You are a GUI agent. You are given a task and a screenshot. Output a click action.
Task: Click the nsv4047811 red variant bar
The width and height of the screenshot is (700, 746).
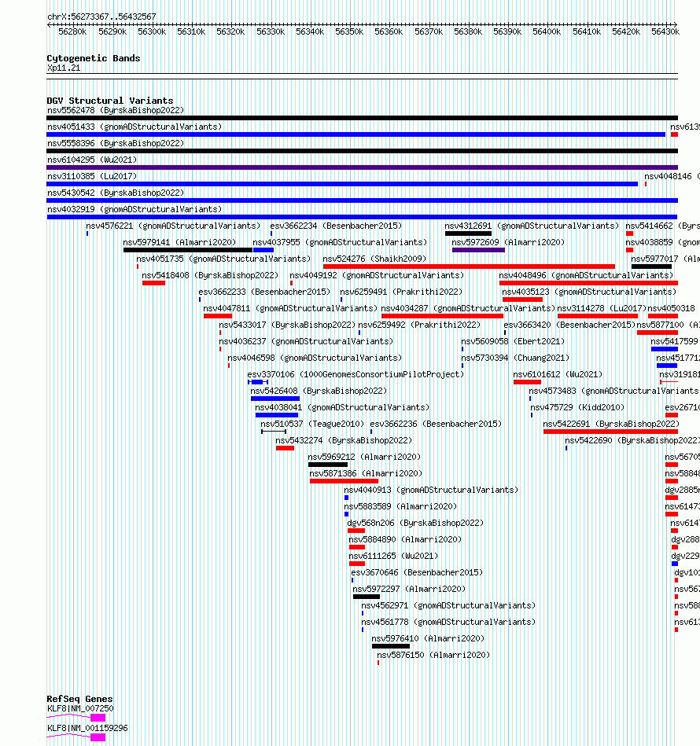(x=218, y=316)
